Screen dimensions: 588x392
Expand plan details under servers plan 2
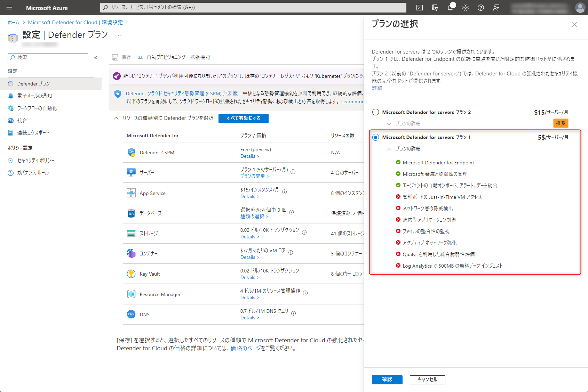pos(404,124)
